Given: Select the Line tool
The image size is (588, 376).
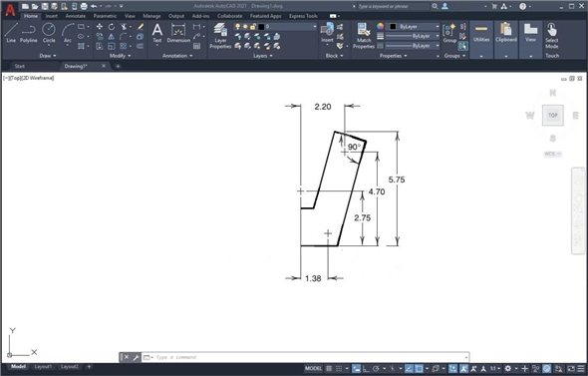Looking at the screenshot, I should point(11,33).
